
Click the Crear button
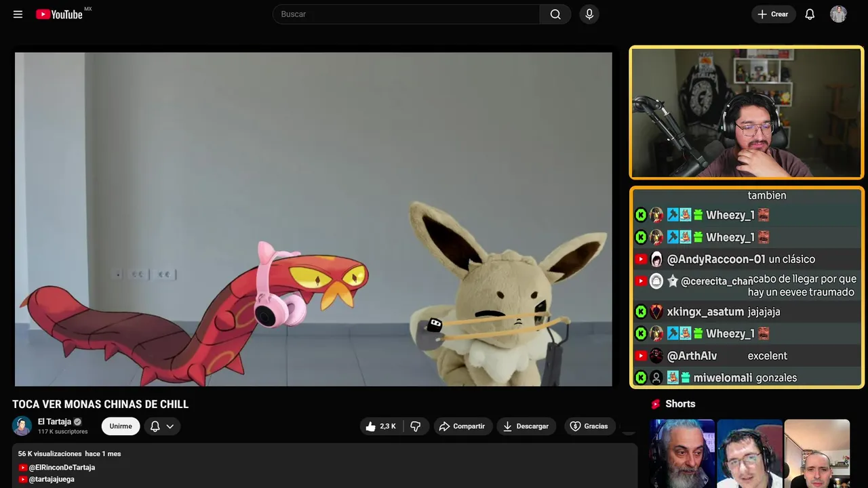tap(773, 14)
